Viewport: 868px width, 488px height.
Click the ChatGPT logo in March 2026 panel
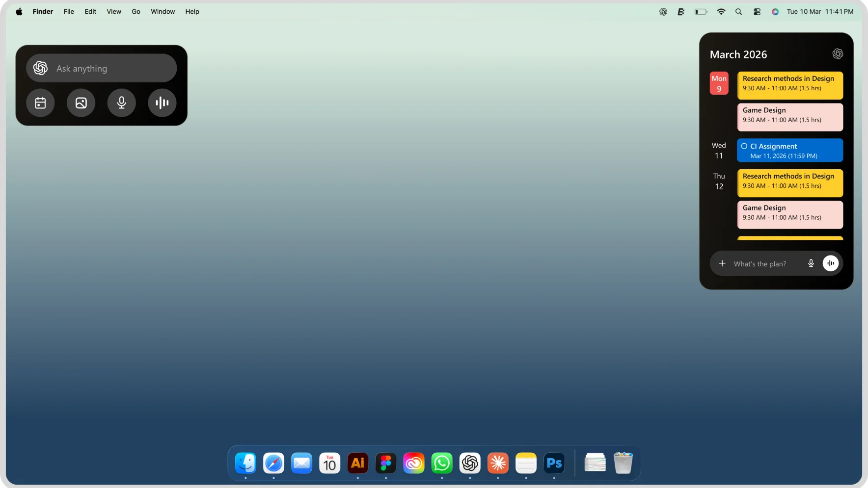point(838,54)
